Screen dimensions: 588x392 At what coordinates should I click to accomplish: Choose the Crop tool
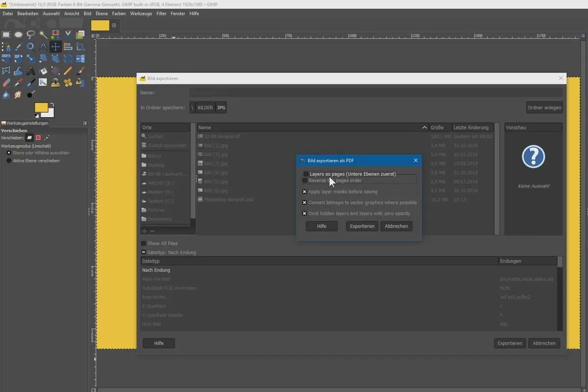pos(80,47)
